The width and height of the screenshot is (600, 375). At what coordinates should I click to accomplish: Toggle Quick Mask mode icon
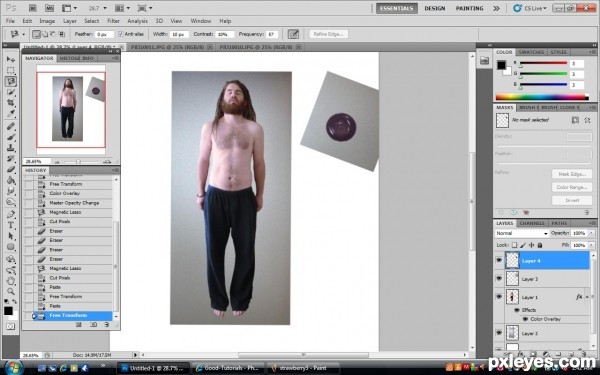[10, 326]
